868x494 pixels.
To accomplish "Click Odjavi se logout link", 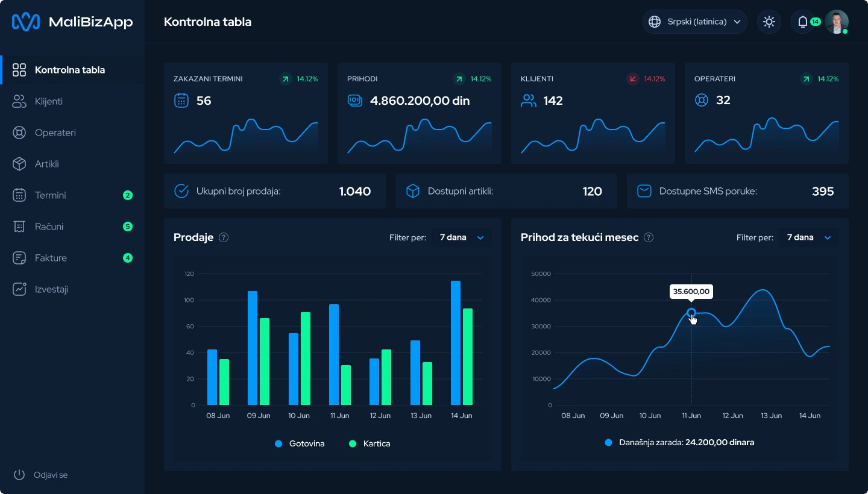I will [x=50, y=475].
